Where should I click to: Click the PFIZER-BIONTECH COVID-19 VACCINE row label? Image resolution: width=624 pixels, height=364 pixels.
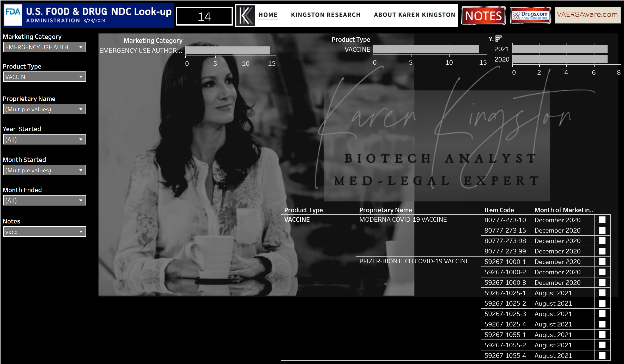414,261
